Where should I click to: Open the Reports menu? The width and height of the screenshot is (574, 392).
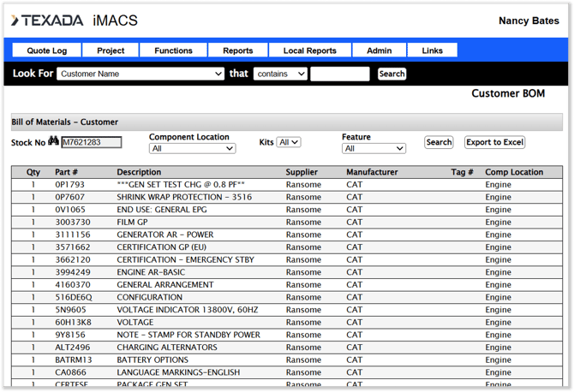(237, 50)
